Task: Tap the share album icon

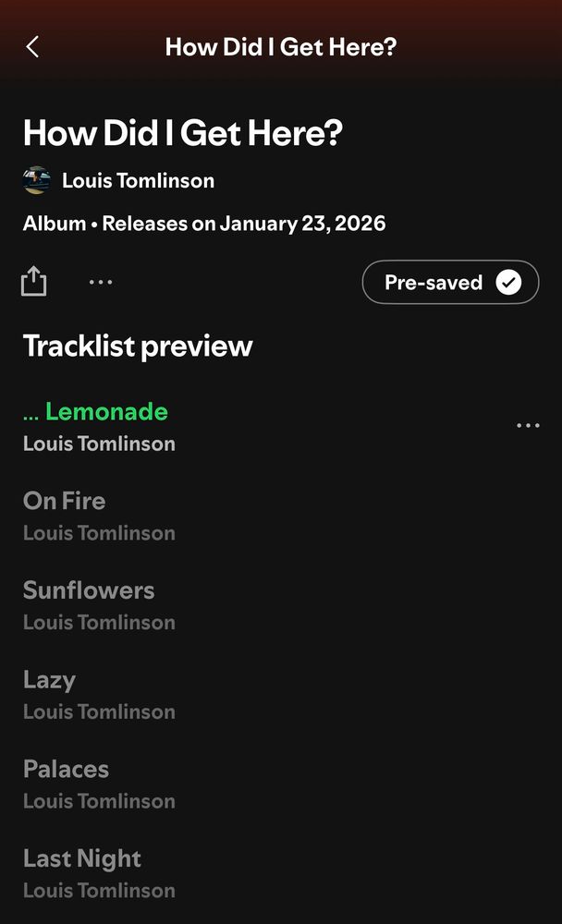Action: [x=33, y=281]
